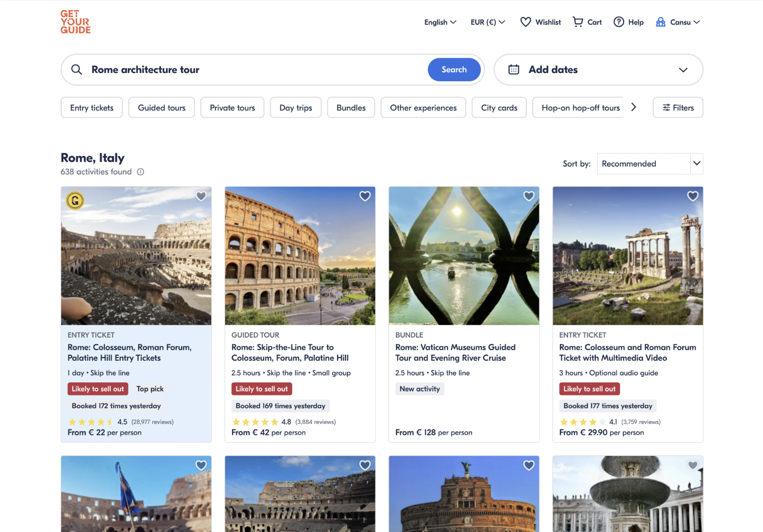The height and width of the screenshot is (532, 763).
Task: Click the info icon next to activities found
Action: (x=140, y=172)
